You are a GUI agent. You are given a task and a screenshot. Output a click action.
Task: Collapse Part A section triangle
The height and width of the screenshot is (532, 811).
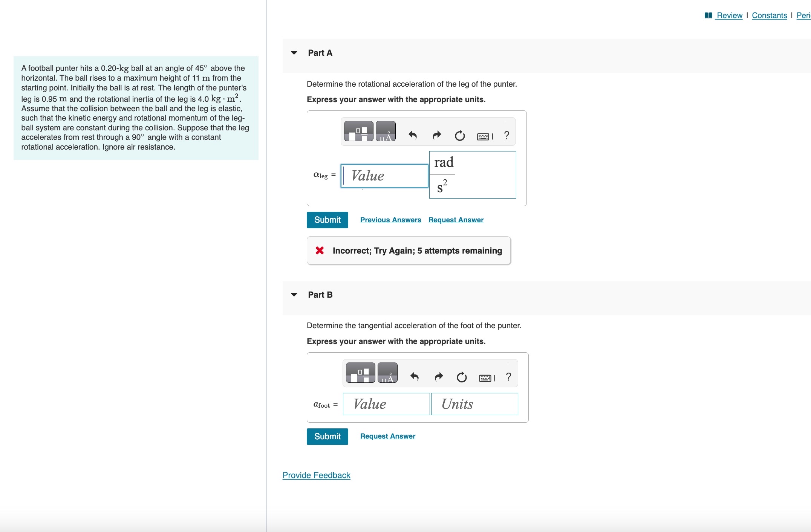pyautogui.click(x=294, y=53)
